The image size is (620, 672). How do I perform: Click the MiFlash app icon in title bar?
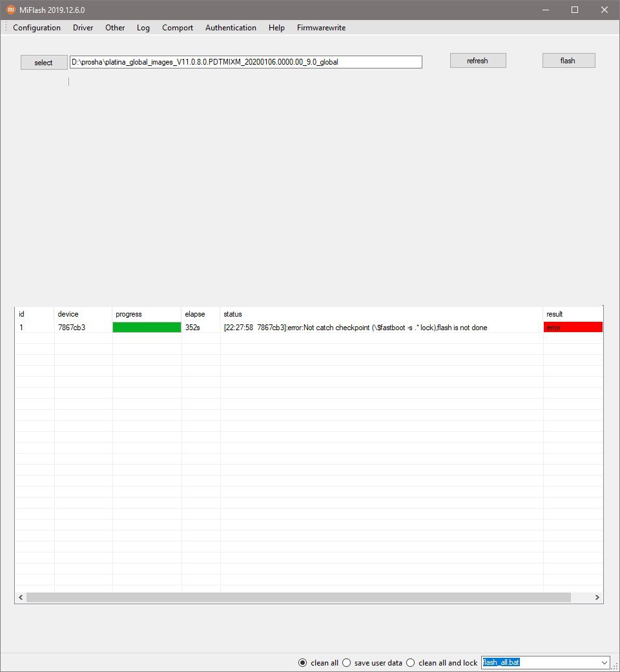click(11, 10)
